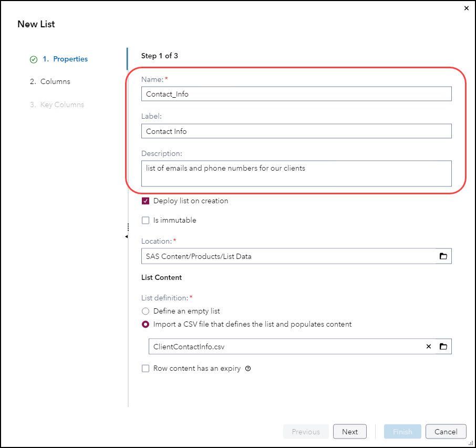
Task: Click the resize grip in dialog corner
Action: 471,443
